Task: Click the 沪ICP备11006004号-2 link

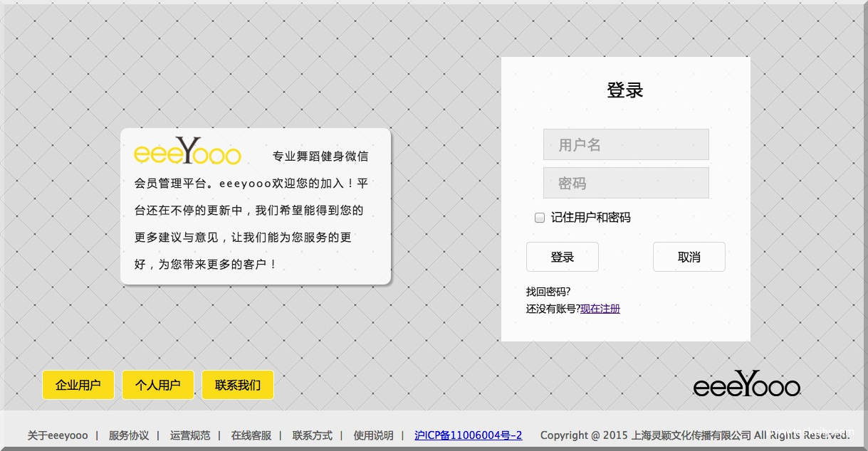Action: click(468, 435)
